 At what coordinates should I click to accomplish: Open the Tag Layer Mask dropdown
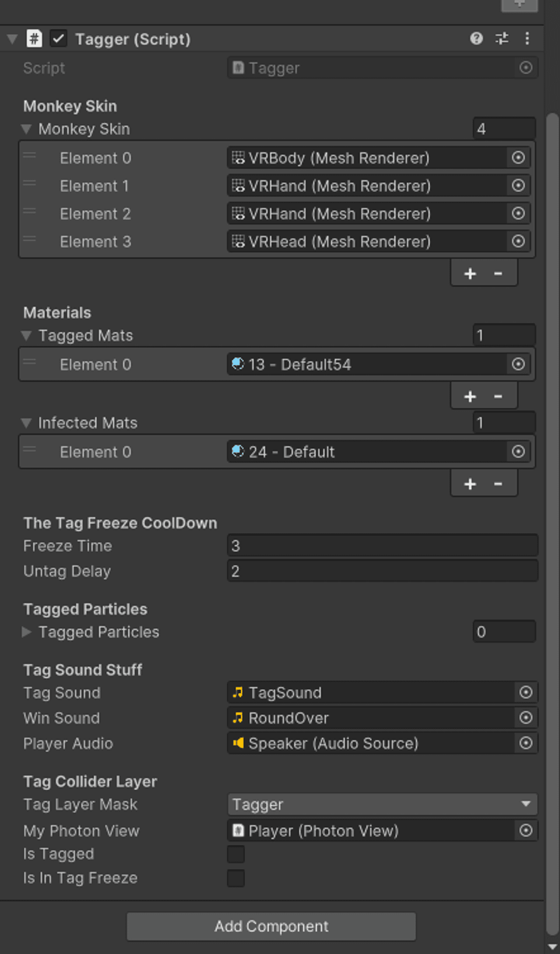coord(382,804)
